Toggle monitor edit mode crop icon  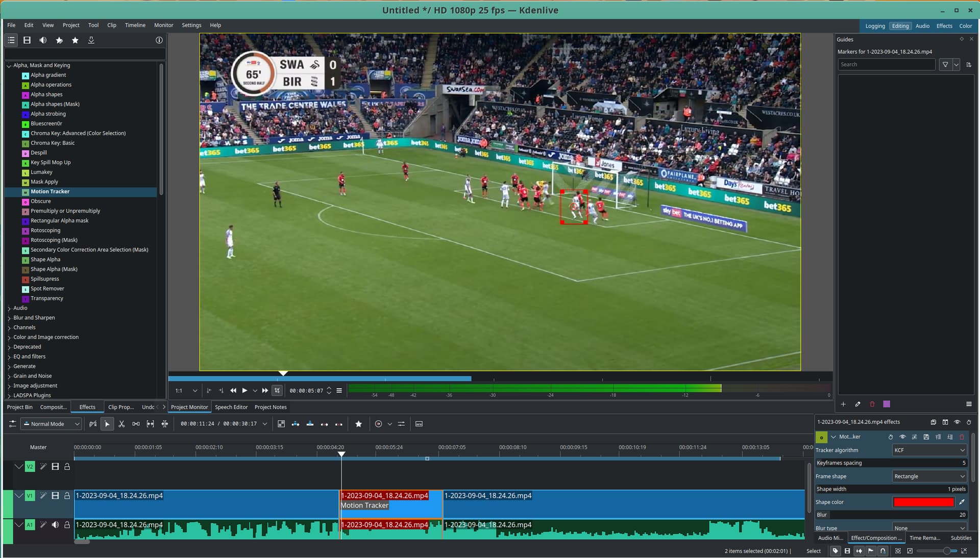coord(277,391)
